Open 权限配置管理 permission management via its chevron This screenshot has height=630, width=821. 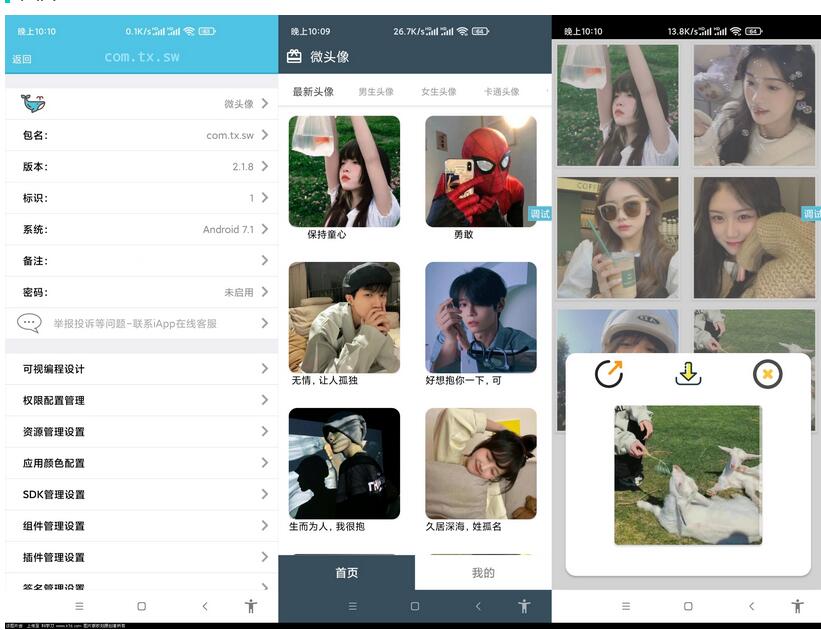pyautogui.click(x=263, y=400)
